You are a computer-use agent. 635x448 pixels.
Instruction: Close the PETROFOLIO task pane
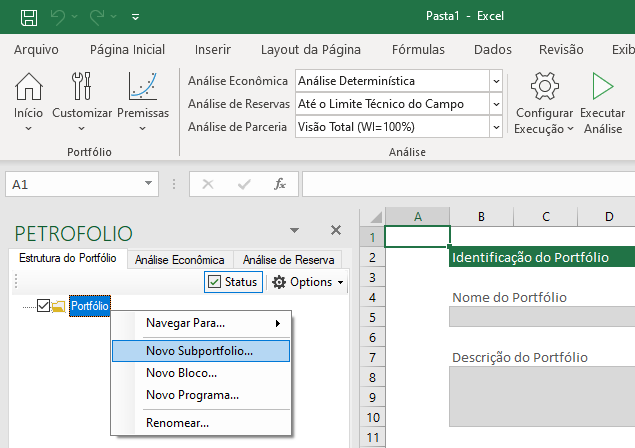(336, 230)
